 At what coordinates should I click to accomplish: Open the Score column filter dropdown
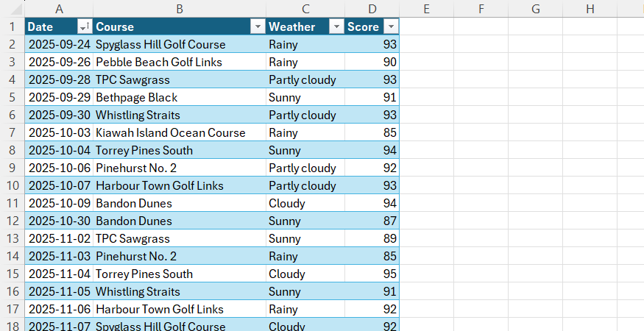pos(391,27)
